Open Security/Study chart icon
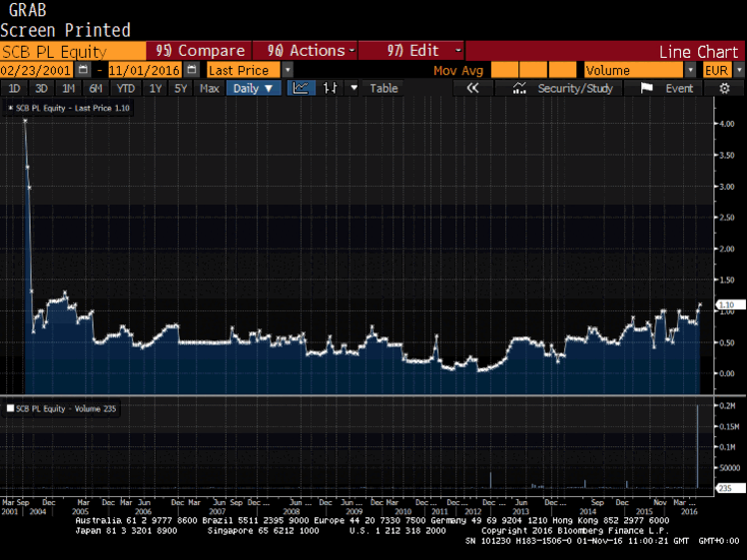 pos(518,88)
